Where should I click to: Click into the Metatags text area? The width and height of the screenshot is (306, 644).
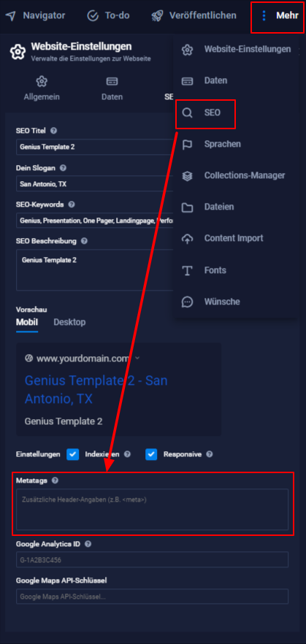(x=152, y=510)
